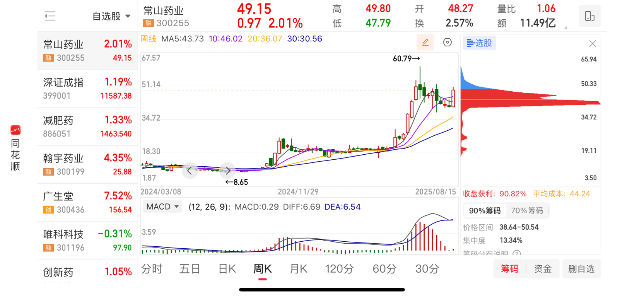
Task: Click the 2025/08/15 date label
Action: [436, 192]
